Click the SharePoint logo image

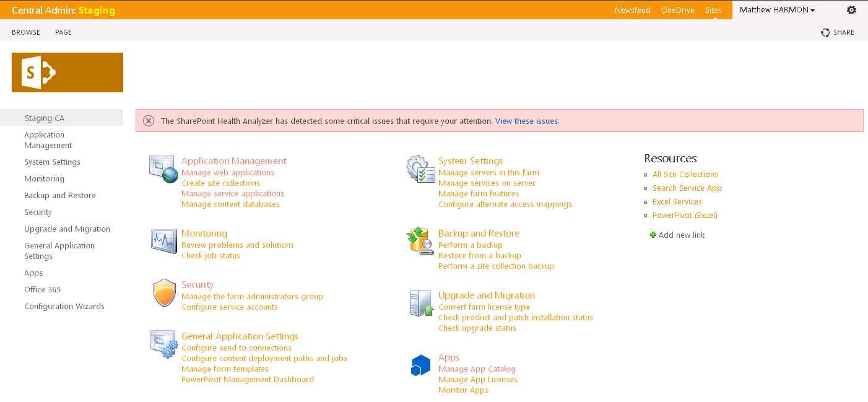click(x=67, y=72)
